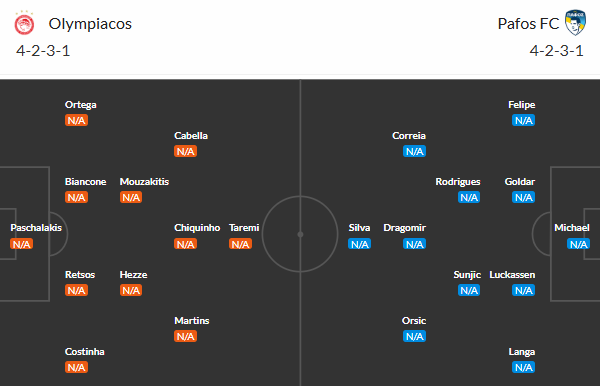
Task: Click Michael goalkeeper N/A badge
Action: pyautogui.click(x=578, y=244)
